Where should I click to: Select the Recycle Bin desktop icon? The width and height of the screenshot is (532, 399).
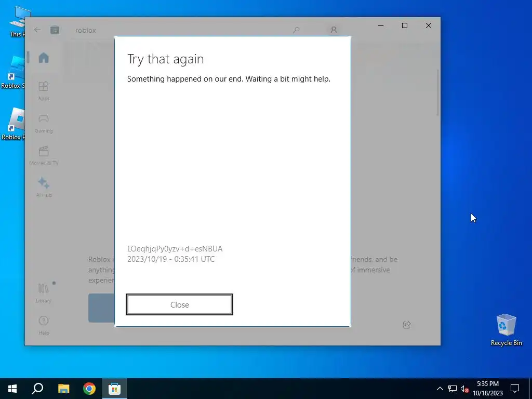click(x=506, y=329)
